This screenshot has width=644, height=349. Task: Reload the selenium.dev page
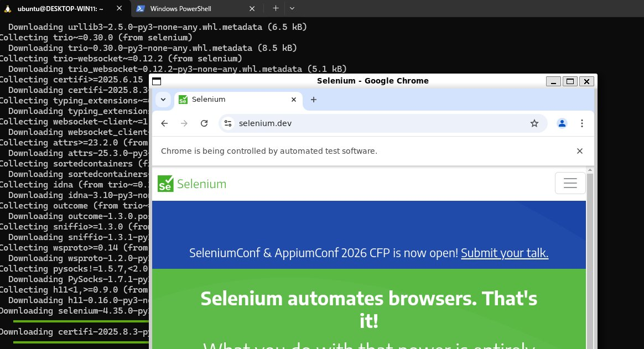coord(204,123)
